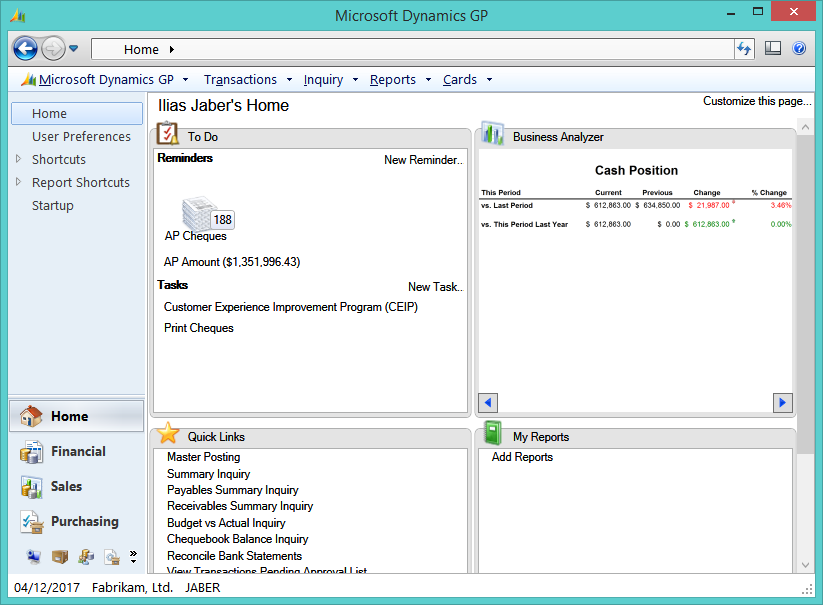The image size is (823, 605).
Task: Click the date 04/12/2017 in status bar
Action: [x=47, y=588]
